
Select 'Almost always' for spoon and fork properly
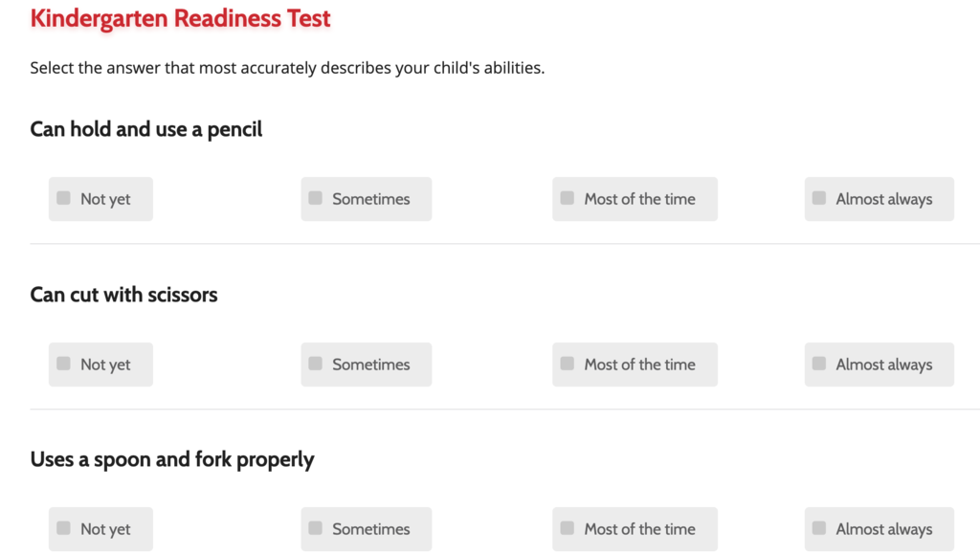pos(879,529)
